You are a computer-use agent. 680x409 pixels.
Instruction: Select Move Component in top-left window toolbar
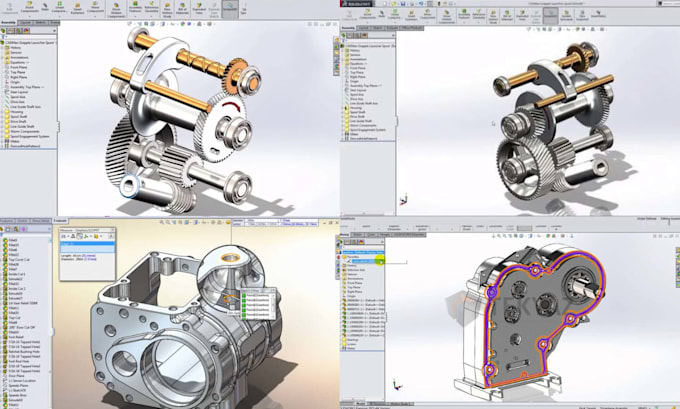pyautogui.click(x=95, y=7)
